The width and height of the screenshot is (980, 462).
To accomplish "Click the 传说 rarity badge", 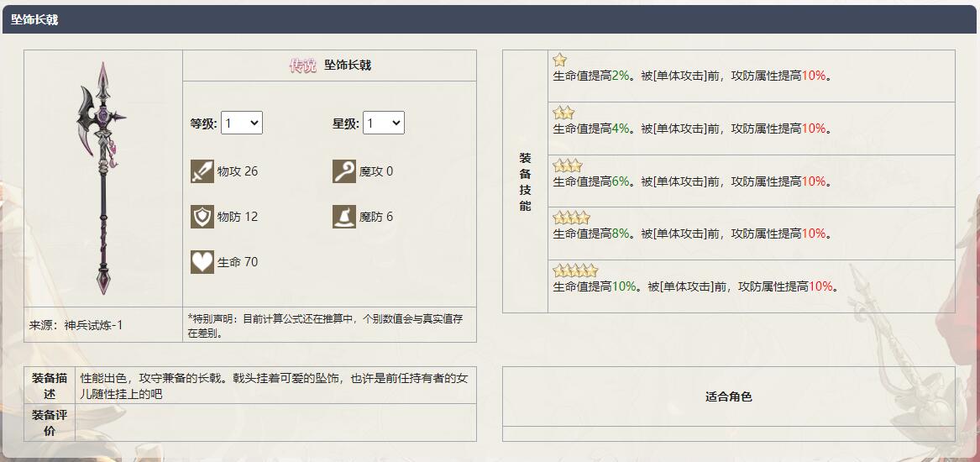I will (x=303, y=66).
